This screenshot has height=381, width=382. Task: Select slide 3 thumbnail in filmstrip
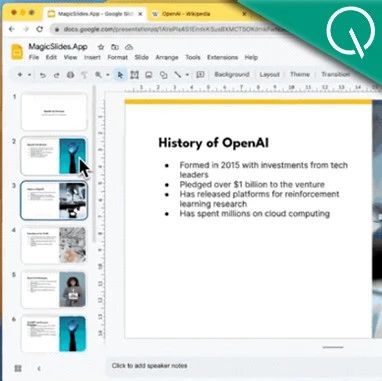click(54, 200)
